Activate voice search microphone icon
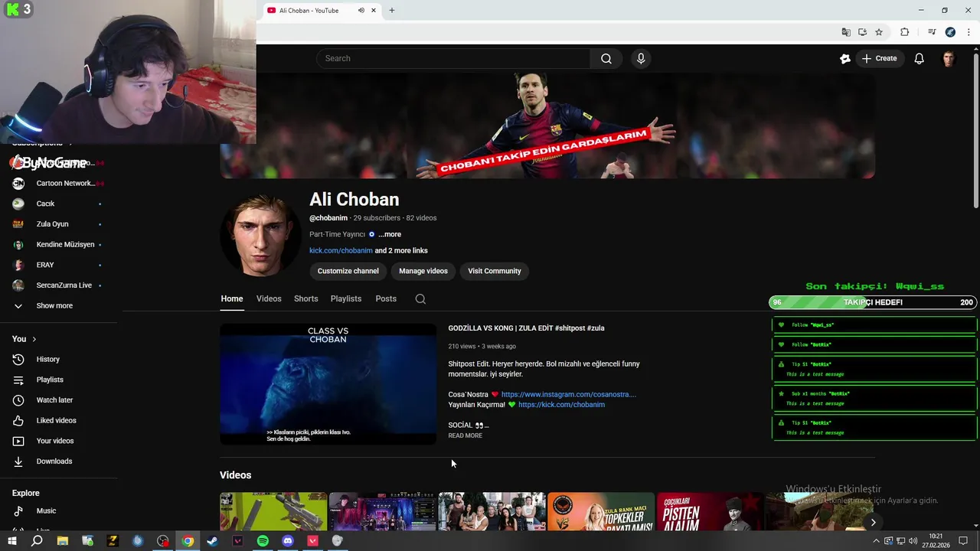Image resolution: width=980 pixels, height=551 pixels. (x=641, y=59)
